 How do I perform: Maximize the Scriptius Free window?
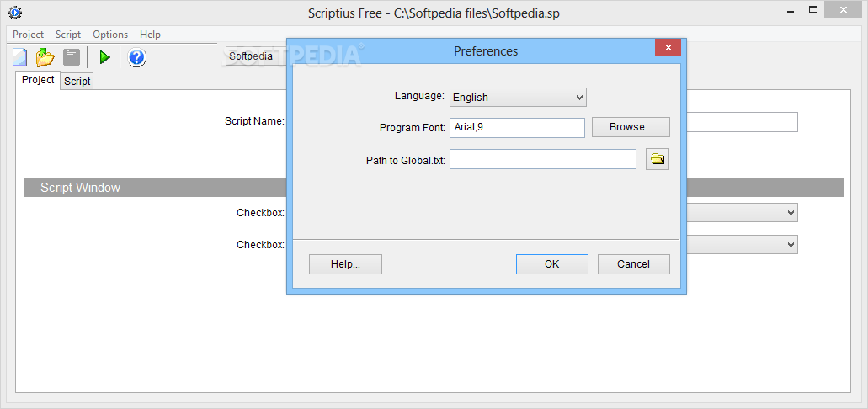(x=813, y=9)
